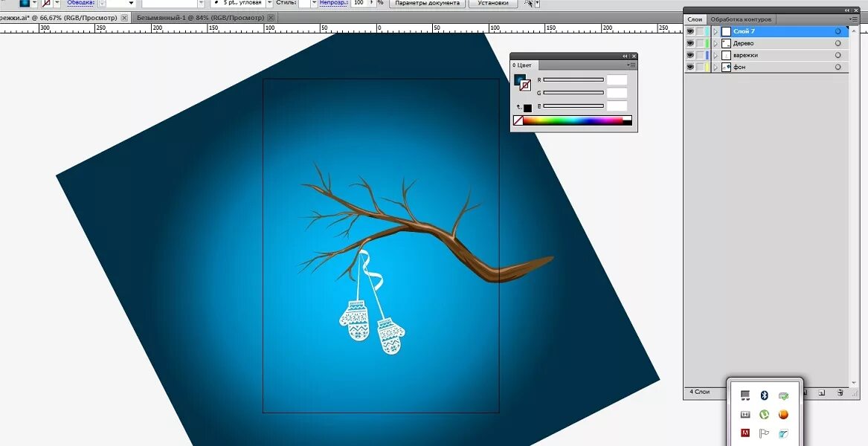The image size is (868, 446).
Task: Switch to Слои tab
Action: click(x=695, y=19)
